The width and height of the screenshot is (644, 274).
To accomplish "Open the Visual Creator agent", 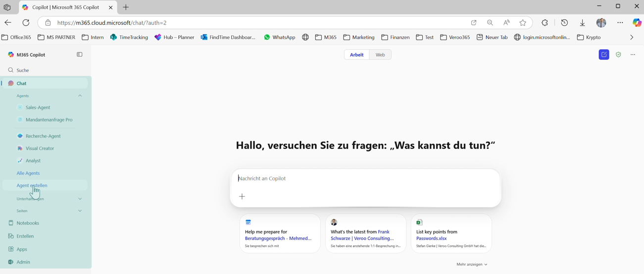I will (40, 148).
